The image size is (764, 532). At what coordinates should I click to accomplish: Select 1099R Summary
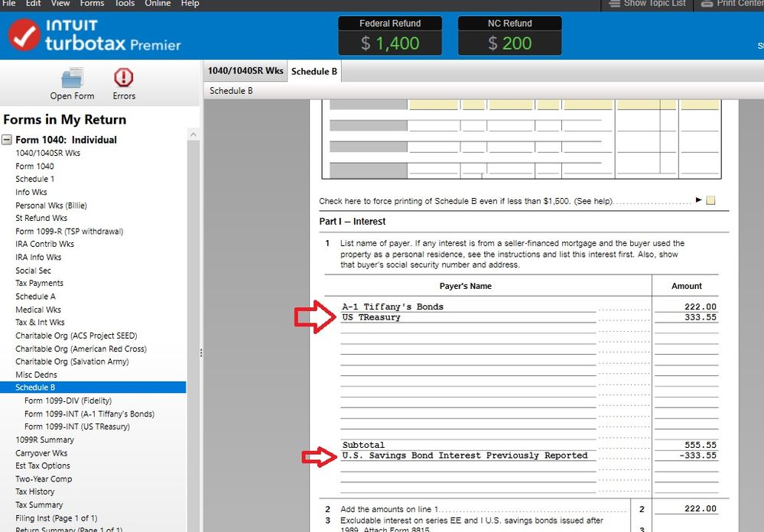[45, 440]
